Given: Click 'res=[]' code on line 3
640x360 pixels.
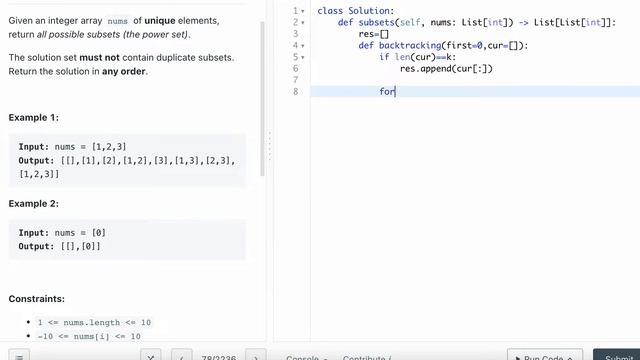Looking at the screenshot, I should (x=373, y=34).
